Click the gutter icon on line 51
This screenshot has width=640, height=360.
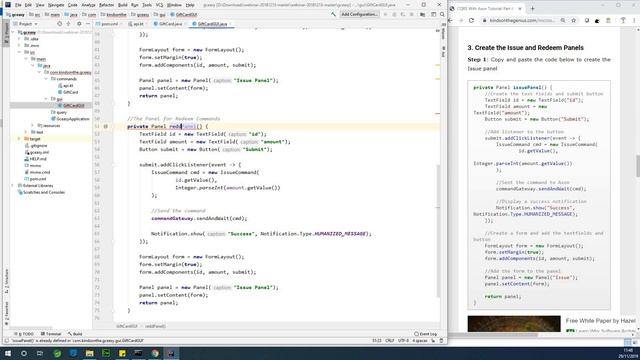click(x=106, y=127)
